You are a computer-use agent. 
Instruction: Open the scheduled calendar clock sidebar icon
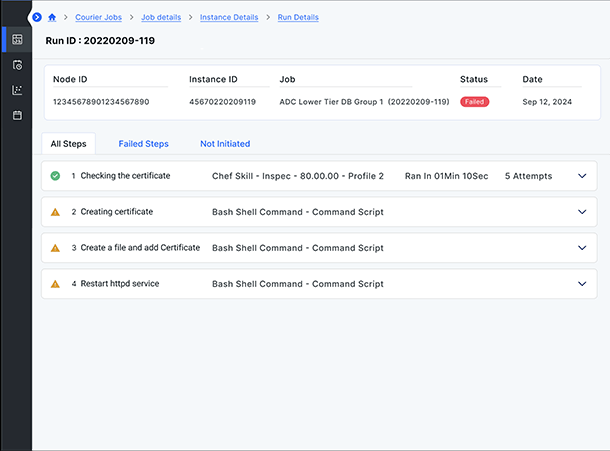(17, 65)
